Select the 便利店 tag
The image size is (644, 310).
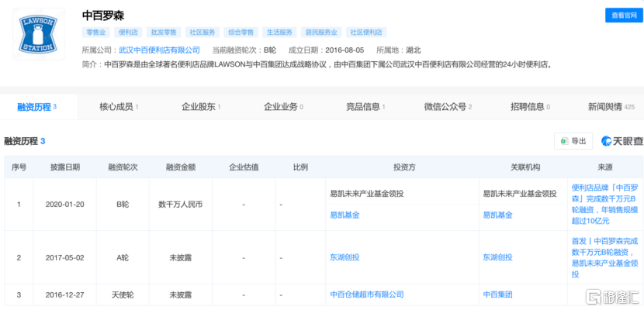tap(128, 33)
